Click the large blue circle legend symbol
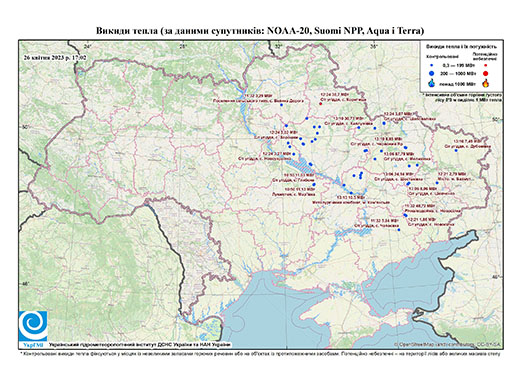 (432, 73)
